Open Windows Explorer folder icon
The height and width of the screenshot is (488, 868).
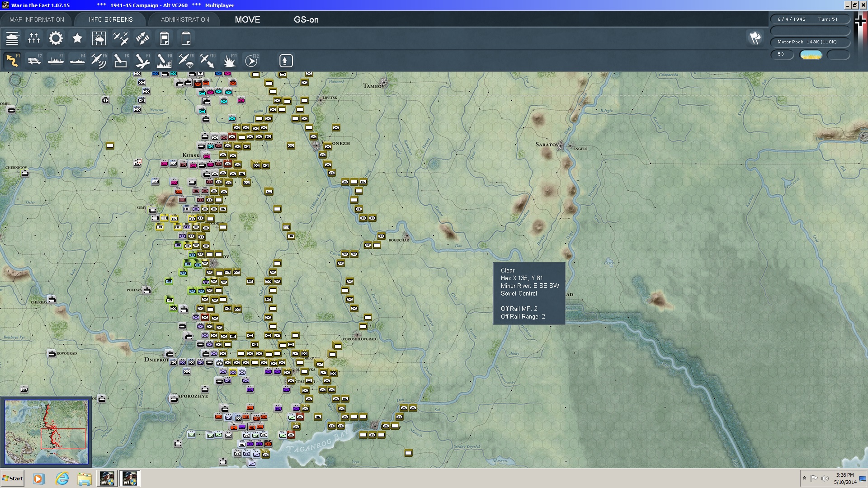85,479
